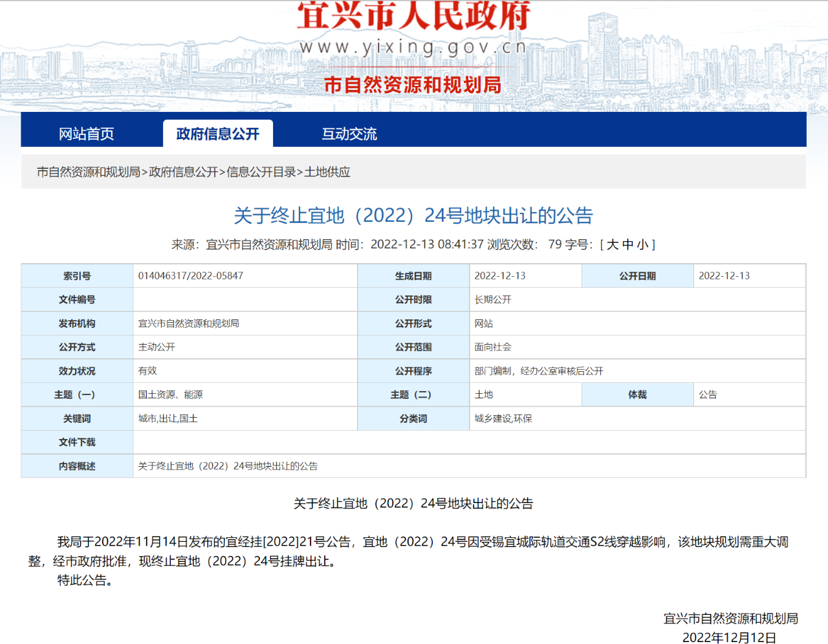828x644 pixels.
Task: Set font size to 小
Action: point(642,244)
